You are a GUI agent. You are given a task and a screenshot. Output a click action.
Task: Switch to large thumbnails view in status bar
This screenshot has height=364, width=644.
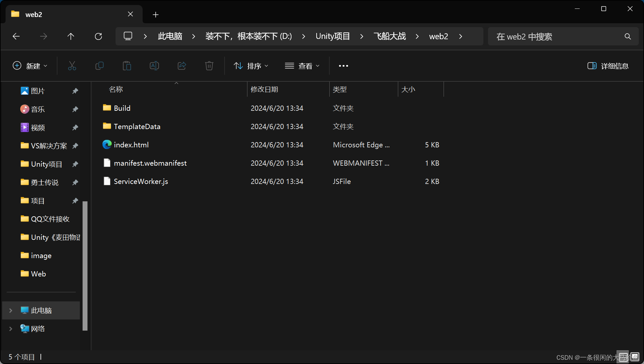click(x=635, y=356)
